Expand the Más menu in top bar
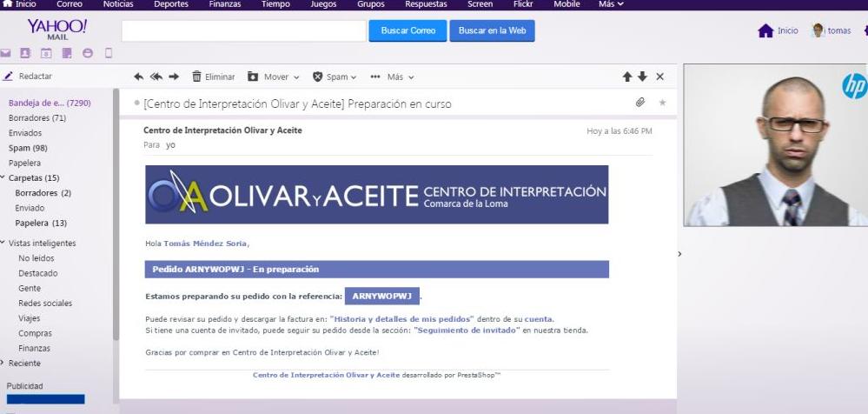 click(611, 3)
